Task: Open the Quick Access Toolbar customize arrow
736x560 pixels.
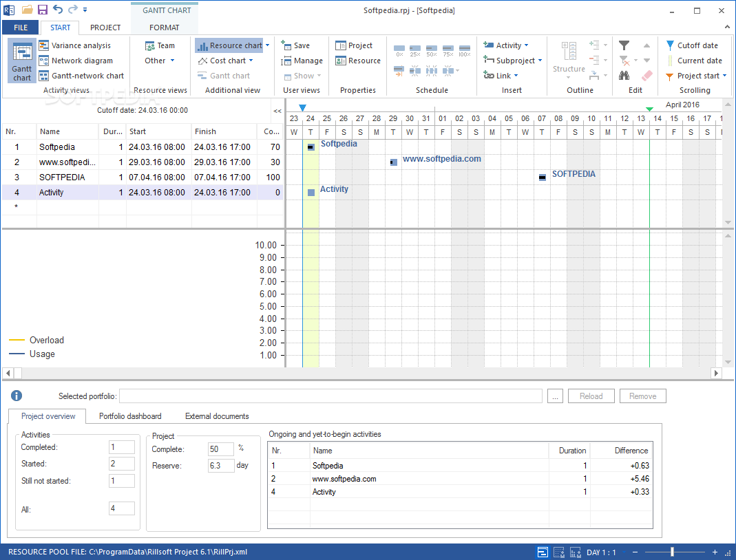Action: (85, 10)
